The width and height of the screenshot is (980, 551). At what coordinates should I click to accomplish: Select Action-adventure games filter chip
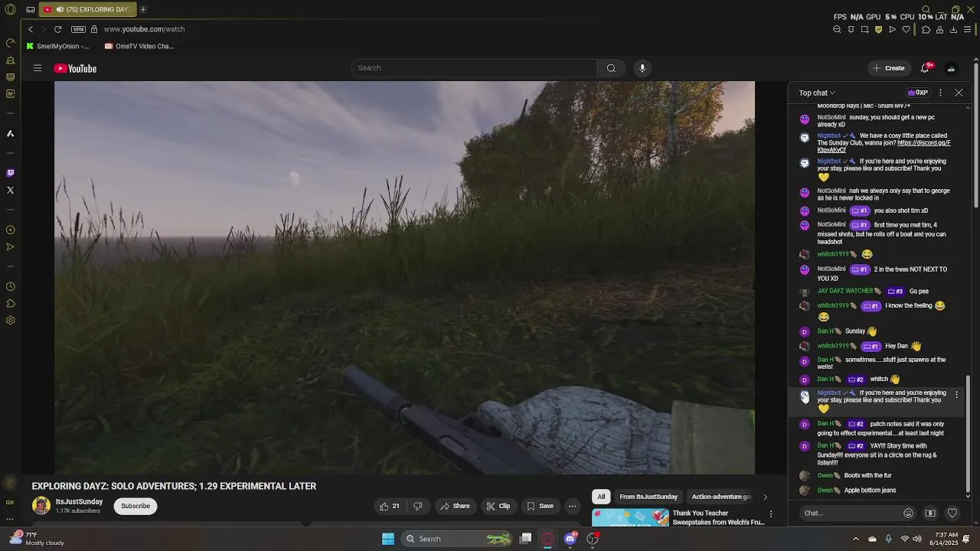tap(721, 497)
